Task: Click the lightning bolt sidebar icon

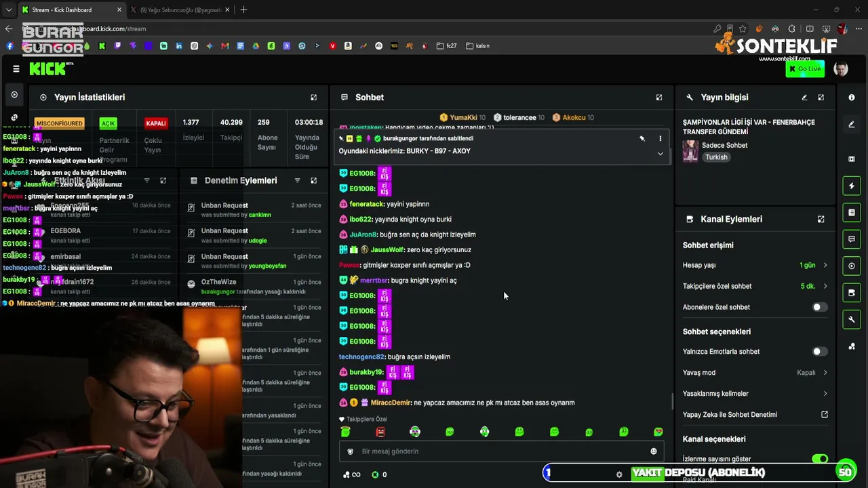Action: (852, 186)
